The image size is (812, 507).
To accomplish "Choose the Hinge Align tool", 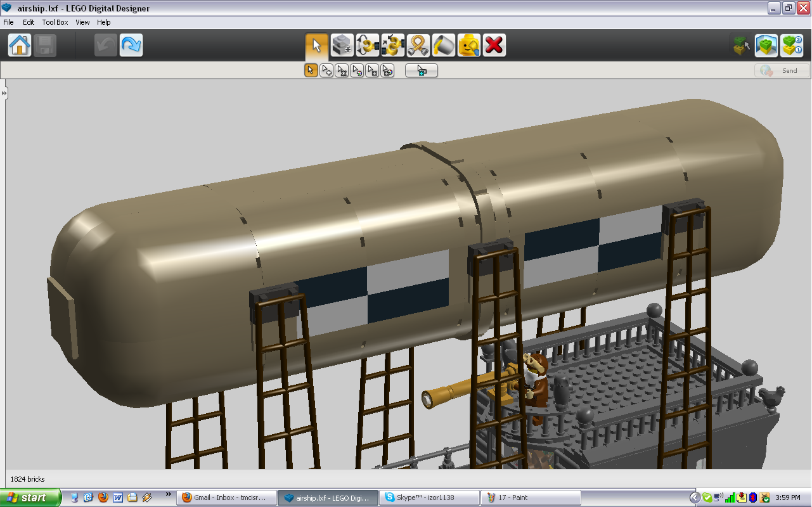I will (393, 46).
